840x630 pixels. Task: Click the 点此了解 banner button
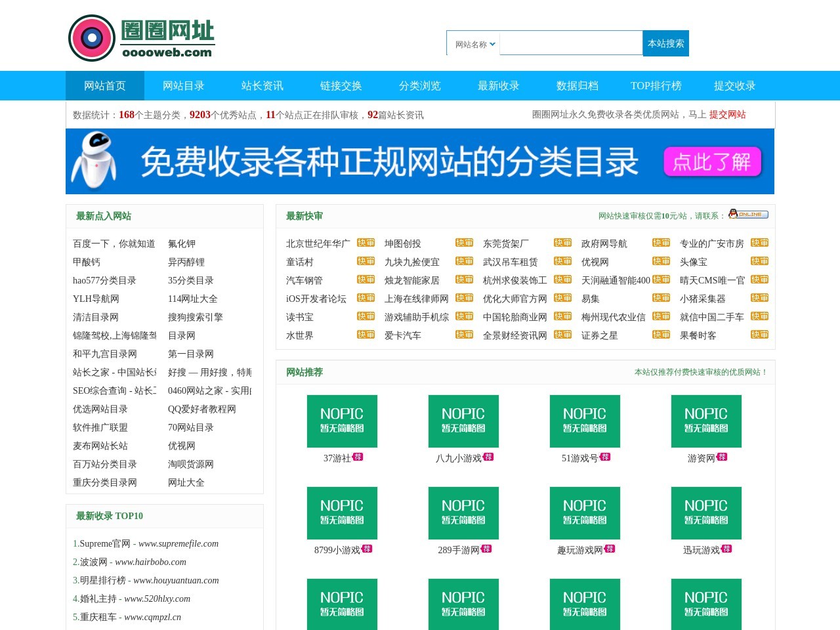(x=712, y=161)
